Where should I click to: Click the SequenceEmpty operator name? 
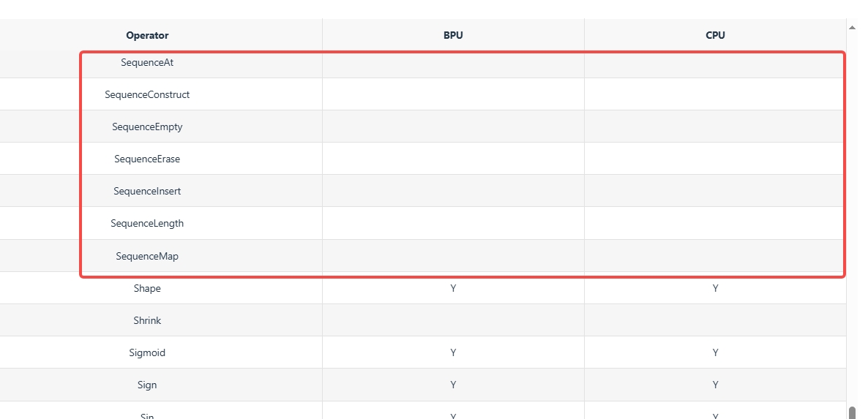coord(147,127)
